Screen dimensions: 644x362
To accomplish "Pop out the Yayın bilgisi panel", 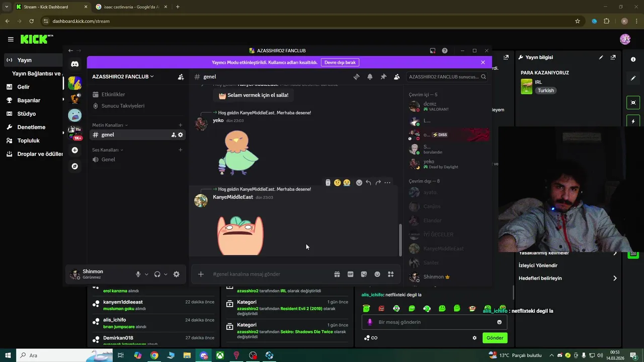I will (613, 58).
